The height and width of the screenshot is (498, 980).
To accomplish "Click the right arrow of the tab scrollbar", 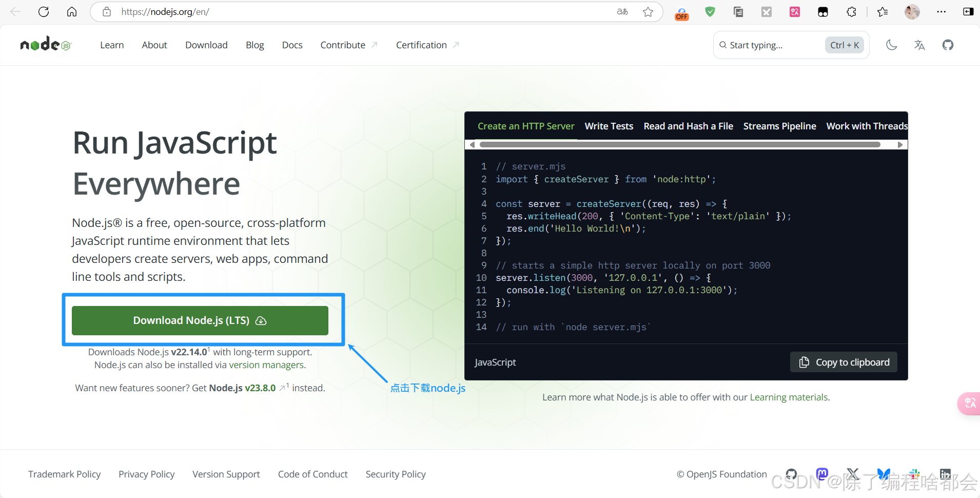I will (x=900, y=145).
